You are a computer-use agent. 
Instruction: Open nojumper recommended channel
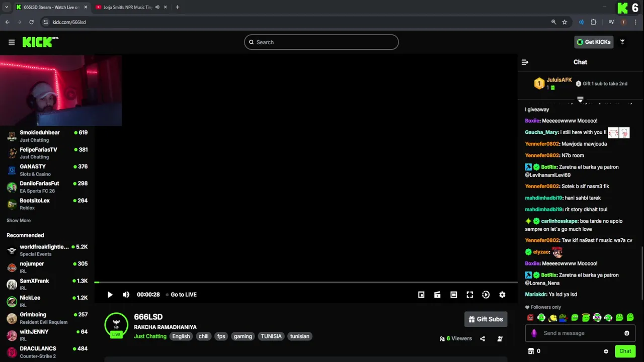tap(47, 267)
